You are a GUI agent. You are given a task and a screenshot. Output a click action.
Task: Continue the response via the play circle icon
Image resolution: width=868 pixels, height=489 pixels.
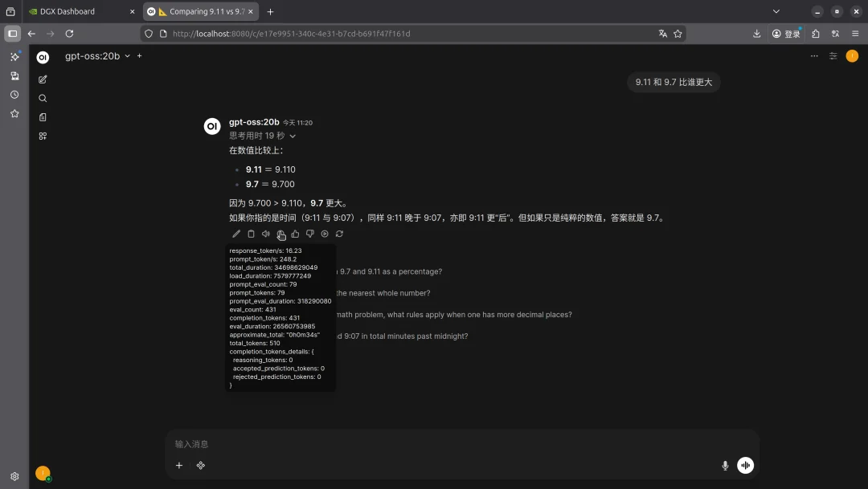tap(324, 234)
